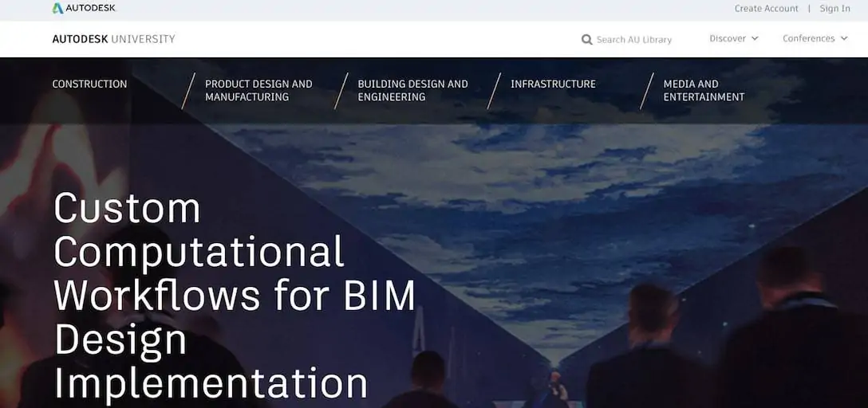Open the Construction category
The height and width of the screenshot is (408, 868).
click(89, 84)
